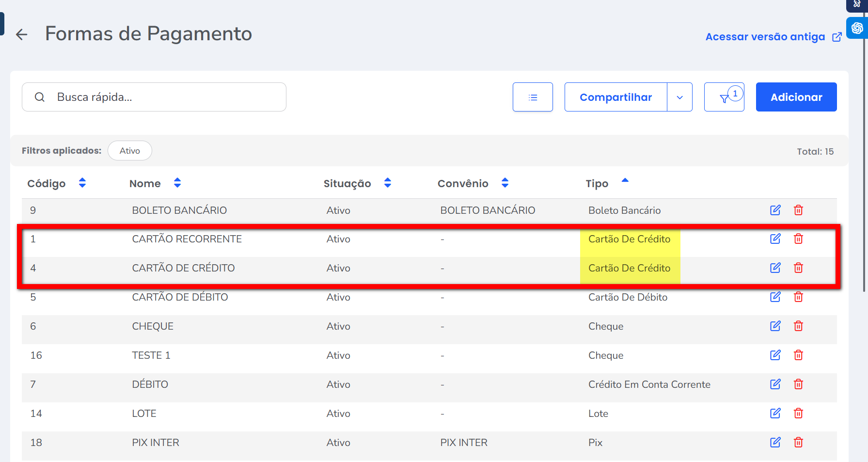
Task: Edit the BOLETO BANCÁRIO row
Action: [775, 210]
